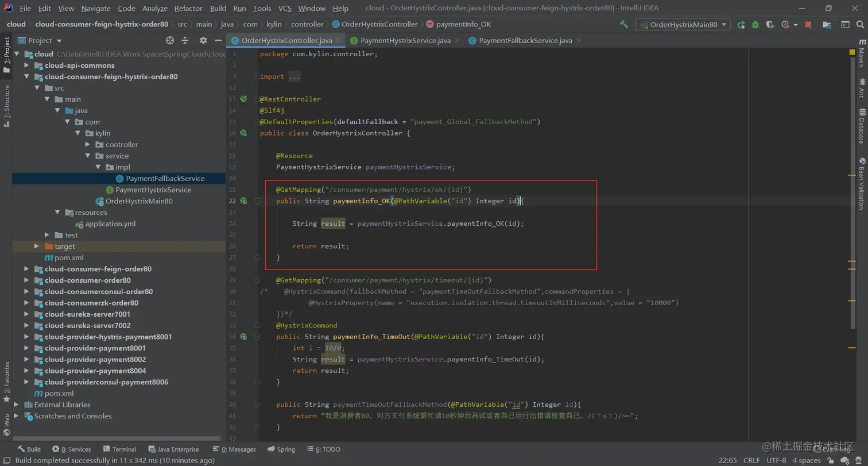This screenshot has height=466, width=868.
Task: Open the Spring tool window
Action: click(281, 449)
